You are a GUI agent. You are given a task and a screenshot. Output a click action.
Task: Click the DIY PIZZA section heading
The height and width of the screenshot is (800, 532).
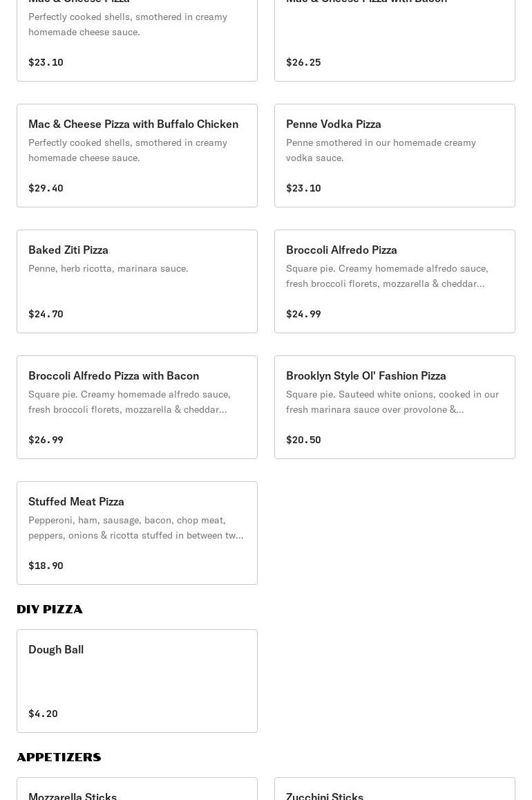point(50,609)
